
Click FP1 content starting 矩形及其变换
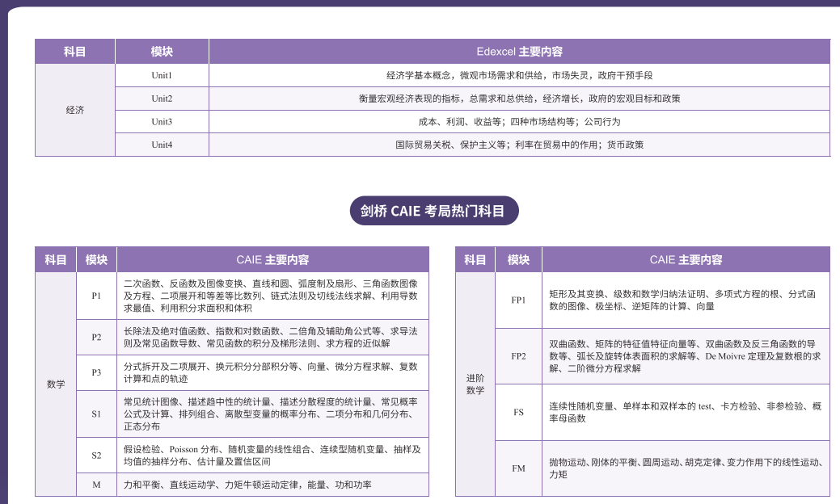[686, 300]
